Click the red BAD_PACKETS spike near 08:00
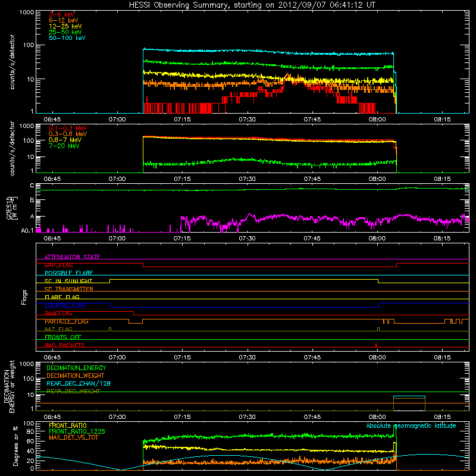The height and width of the screenshot is (476, 476). pos(376,345)
